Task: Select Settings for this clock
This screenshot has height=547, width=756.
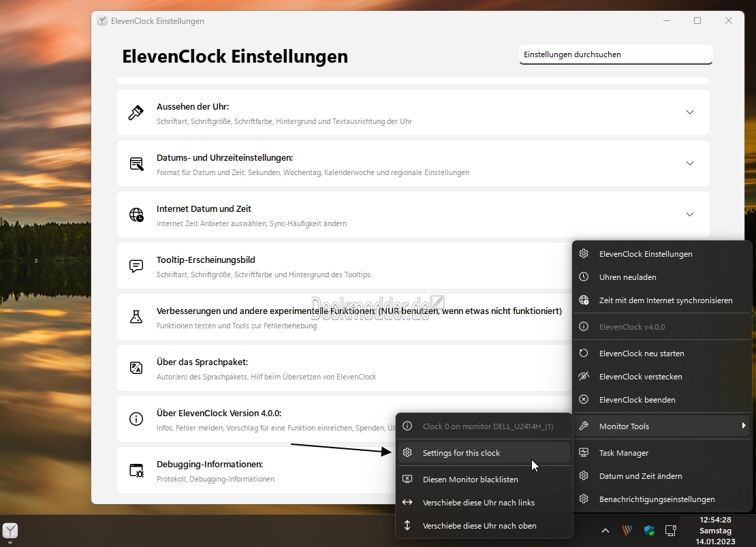Action: [x=484, y=452]
